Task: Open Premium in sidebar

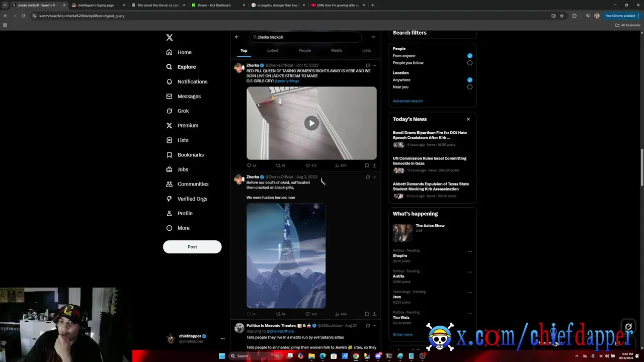Action: [x=182, y=125]
